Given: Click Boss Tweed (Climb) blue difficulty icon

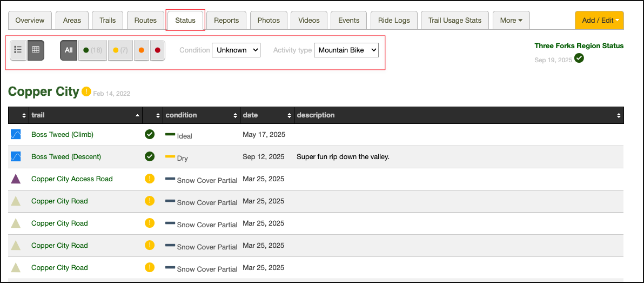Looking at the screenshot, I should pos(16,134).
